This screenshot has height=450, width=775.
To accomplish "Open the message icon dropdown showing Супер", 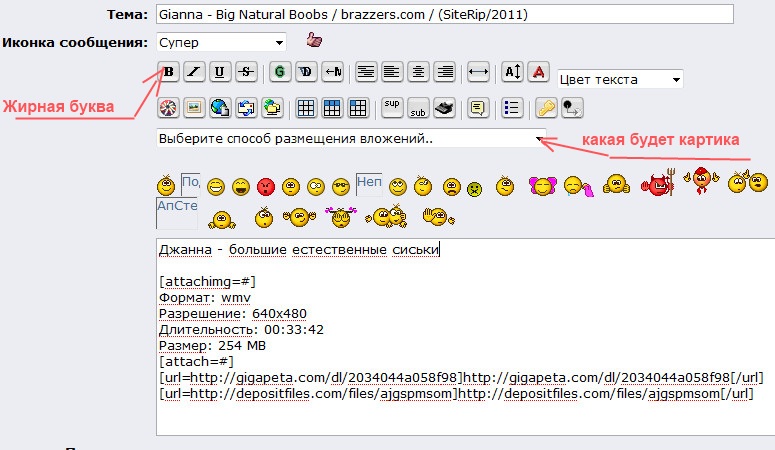I will coord(221,42).
